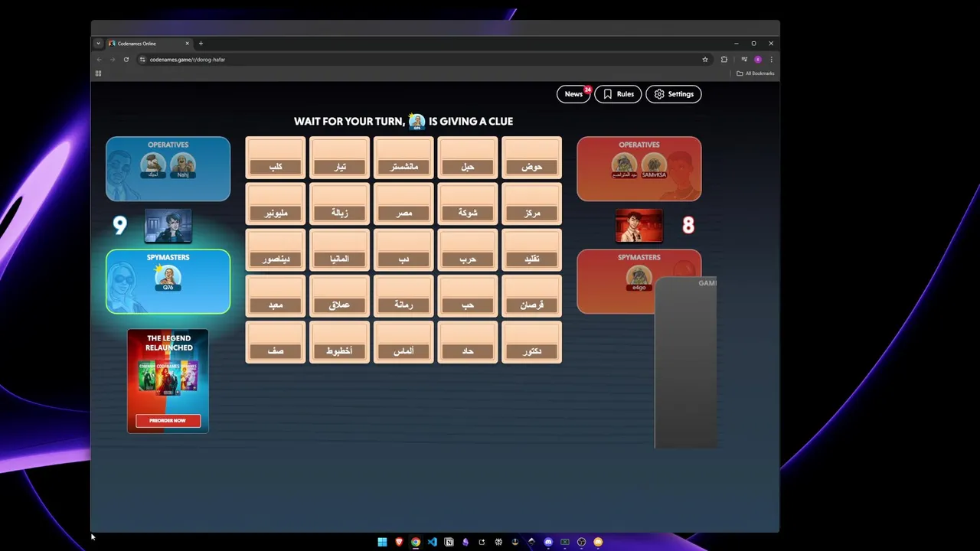
Task: Open the News button
Action: 573,94
